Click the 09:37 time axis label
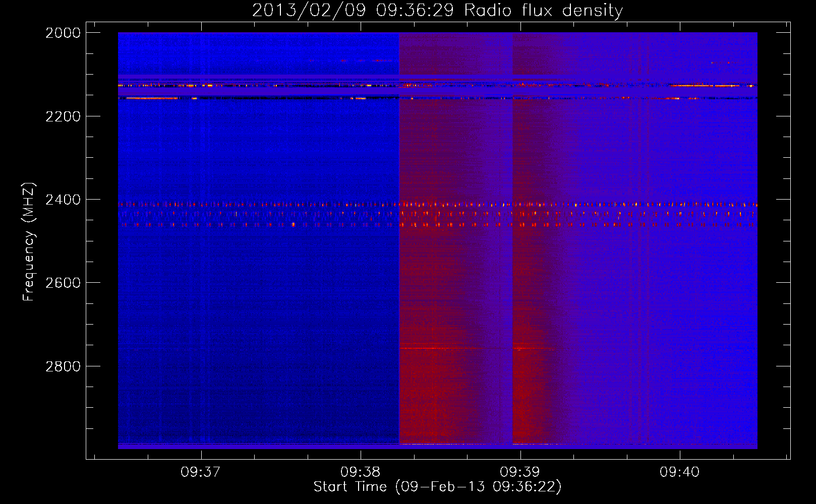This screenshot has width=816, height=504. (201, 472)
